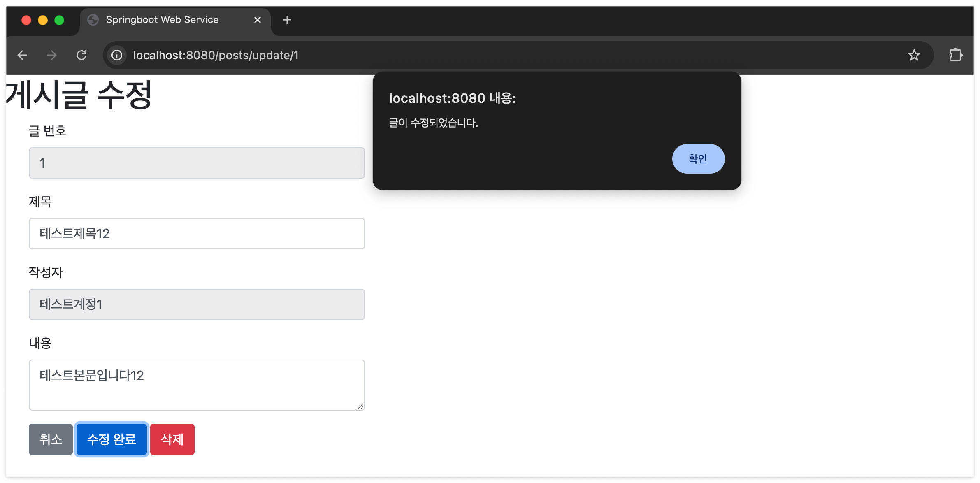Viewport: 980px width, 483px height.
Task: Open the extensions puzzle icon
Action: pyautogui.click(x=955, y=55)
